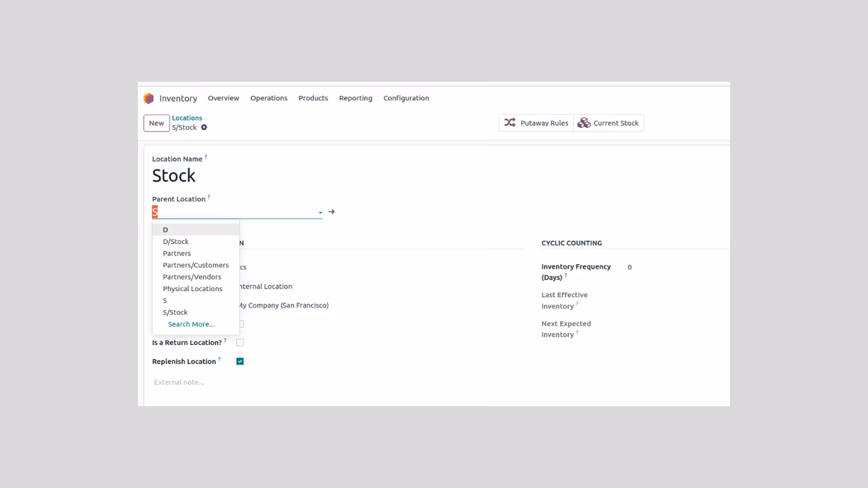
Task: Click the Odoo Inventory app logo
Action: (x=149, y=98)
